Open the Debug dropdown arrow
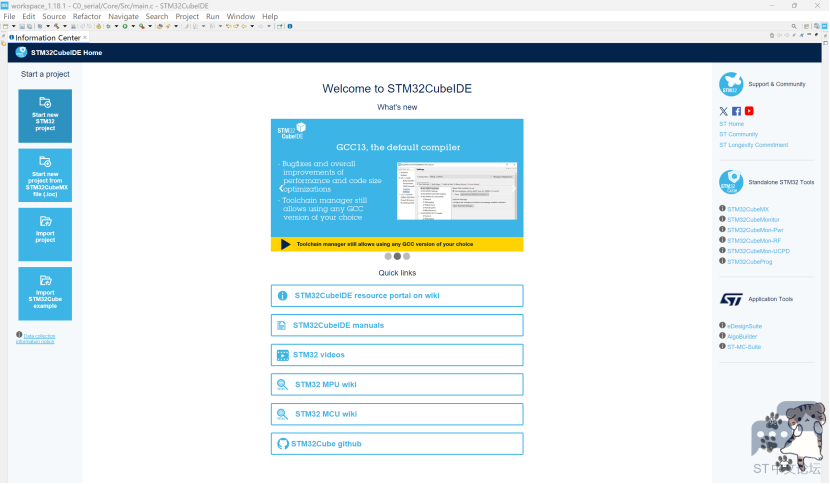 tap(116, 26)
